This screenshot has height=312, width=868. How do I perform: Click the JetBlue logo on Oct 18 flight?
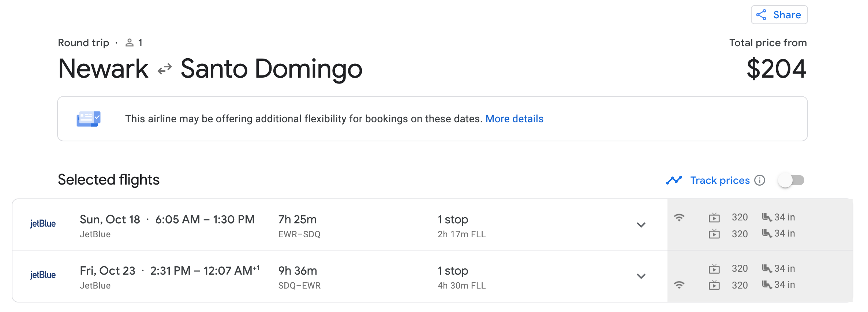(x=43, y=224)
